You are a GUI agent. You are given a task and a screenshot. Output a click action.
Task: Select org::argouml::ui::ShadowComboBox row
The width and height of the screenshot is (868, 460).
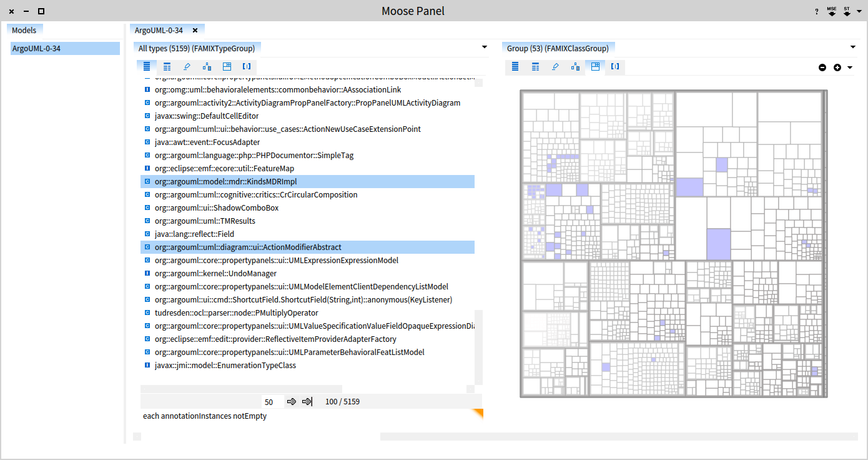pos(307,207)
